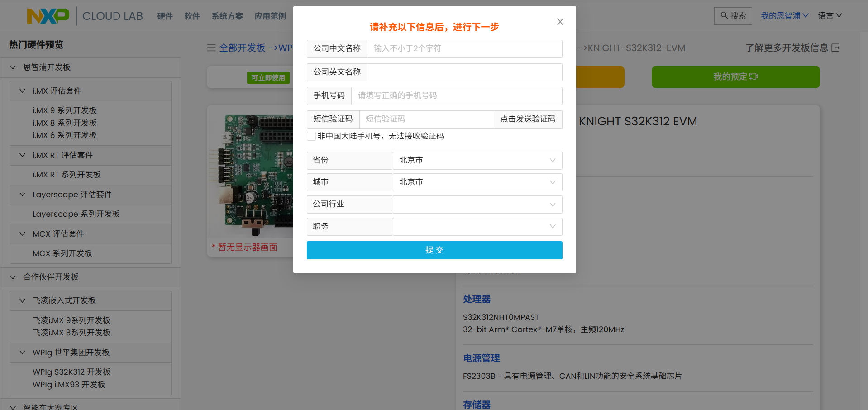868x410 pixels.
Task: Open the 公司行业 dropdown
Action: (x=477, y=204)
